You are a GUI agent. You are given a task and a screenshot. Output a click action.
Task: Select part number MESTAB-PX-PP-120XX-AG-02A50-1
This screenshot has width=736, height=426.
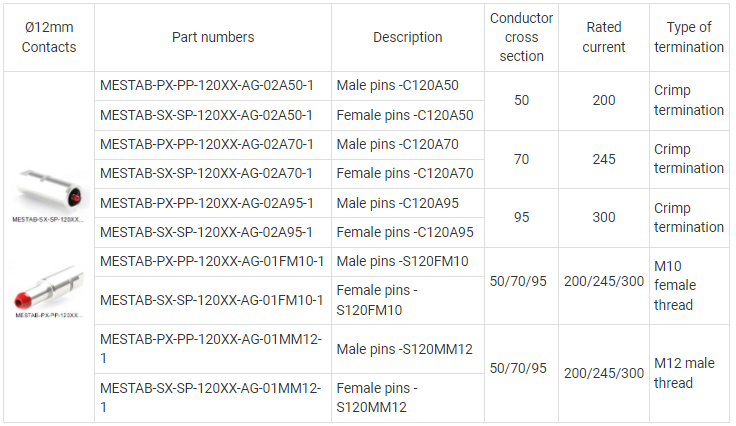point(207,86)
